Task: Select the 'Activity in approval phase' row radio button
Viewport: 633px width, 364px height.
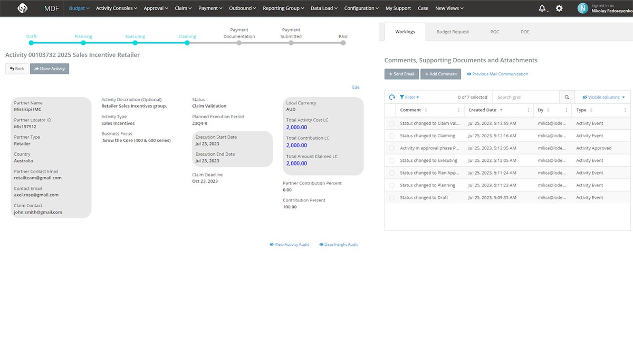Action: click(391, 148)
